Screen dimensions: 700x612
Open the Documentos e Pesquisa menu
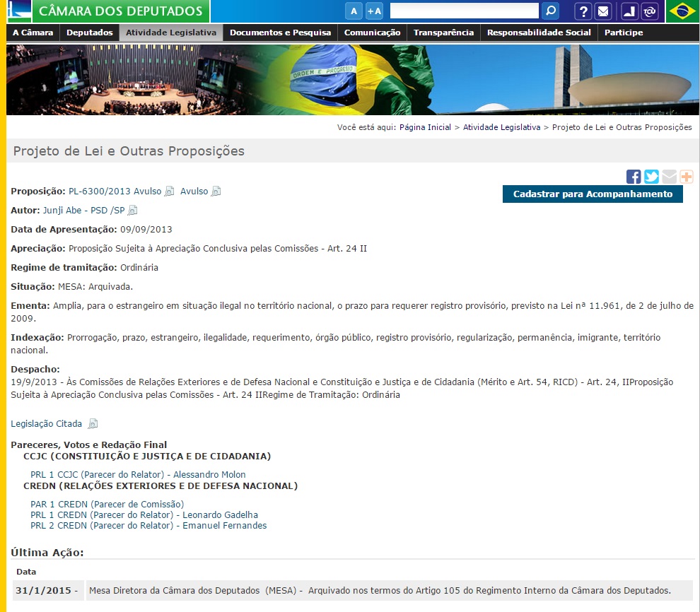pyautogui.click(x=281, y=33)
